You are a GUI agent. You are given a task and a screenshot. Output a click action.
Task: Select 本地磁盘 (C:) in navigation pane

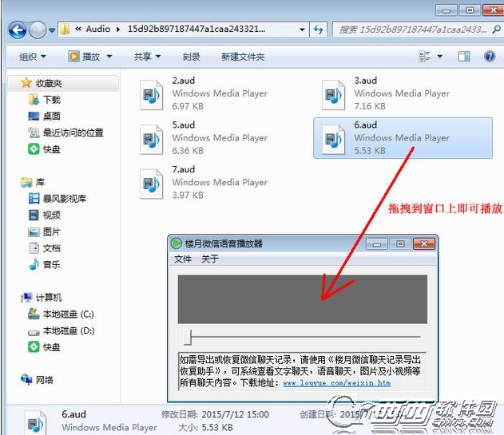click(x=68, y=314)
